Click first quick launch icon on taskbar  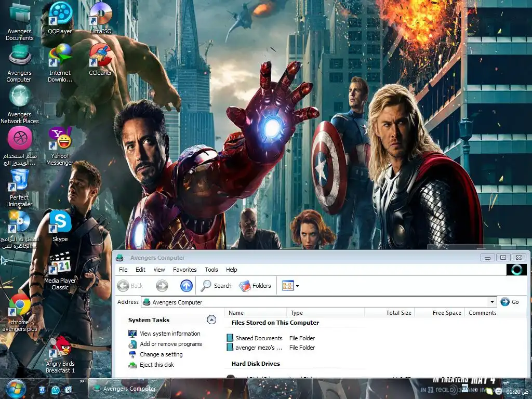coord(42,390)
